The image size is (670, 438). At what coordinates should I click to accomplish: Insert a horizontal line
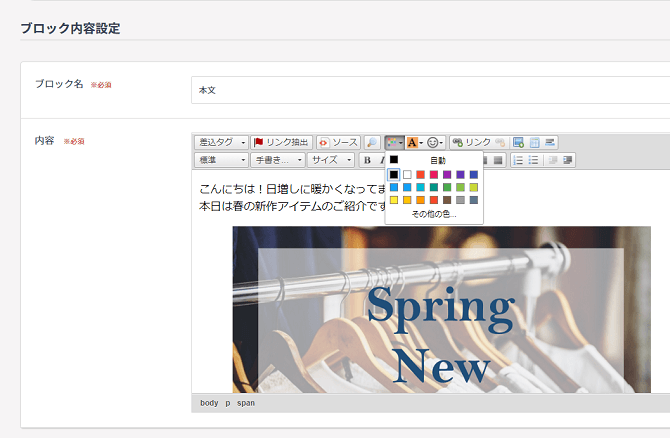(x=550, y=143)
